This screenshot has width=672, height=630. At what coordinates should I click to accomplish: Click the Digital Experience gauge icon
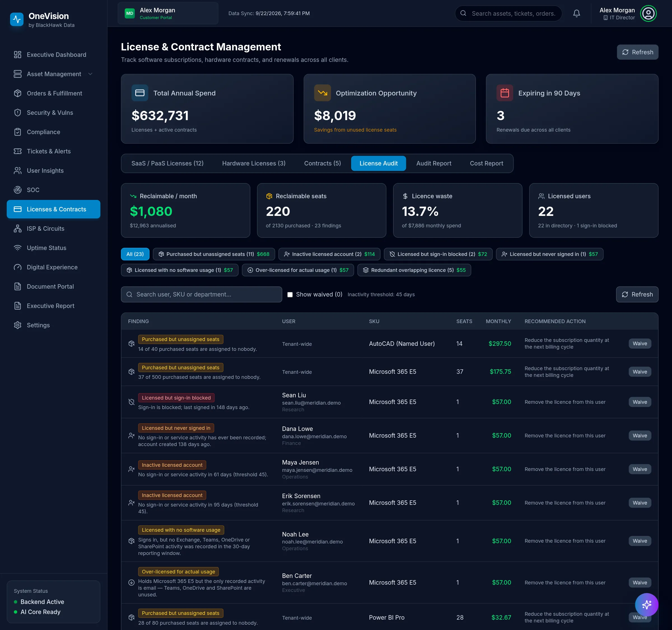(18, 267)
